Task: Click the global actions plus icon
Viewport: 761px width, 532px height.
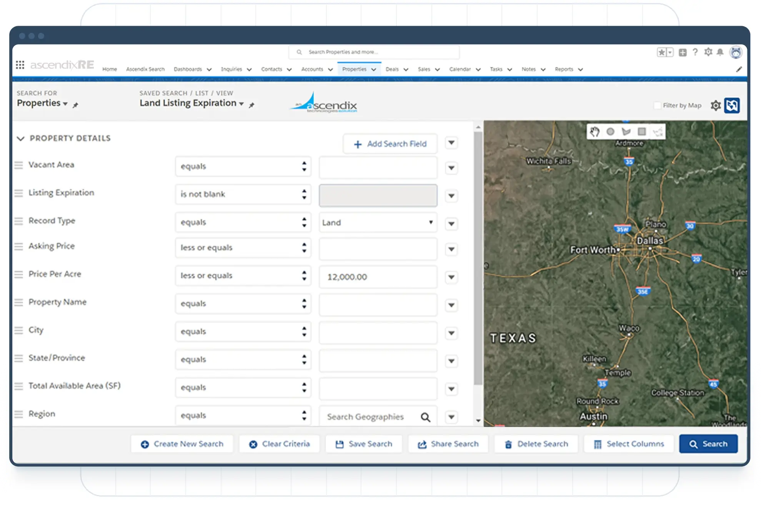Action: click(x=683, y=52)
